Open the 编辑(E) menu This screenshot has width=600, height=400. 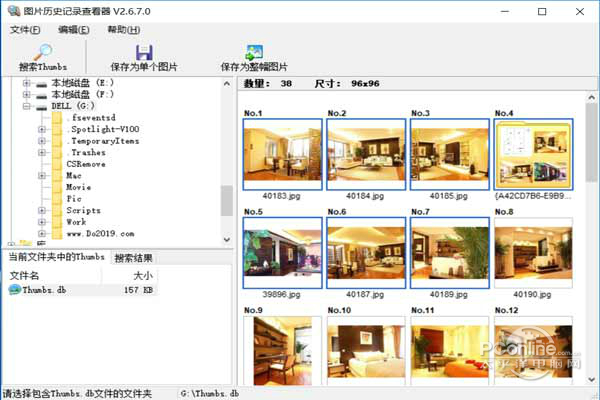(73, 30)
